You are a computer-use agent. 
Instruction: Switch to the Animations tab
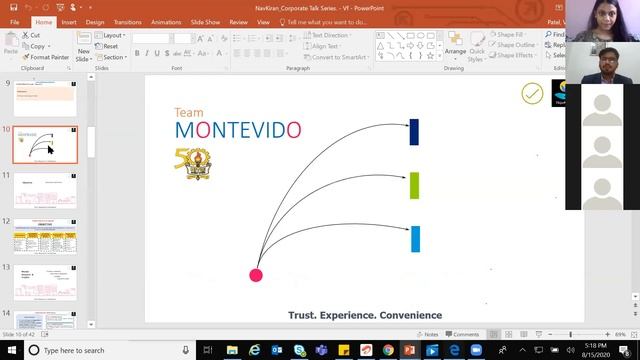click(166, 22)
